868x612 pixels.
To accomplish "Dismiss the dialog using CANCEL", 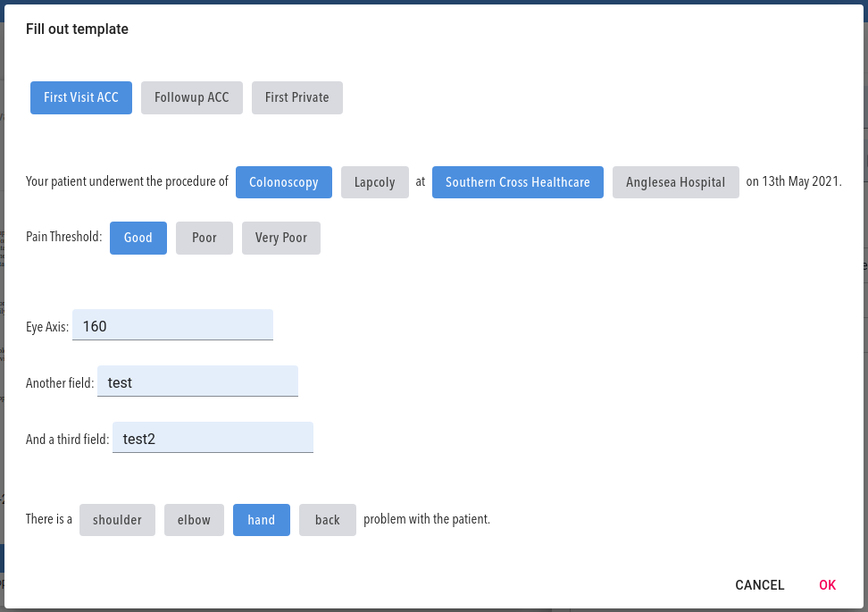I will 759,585.
